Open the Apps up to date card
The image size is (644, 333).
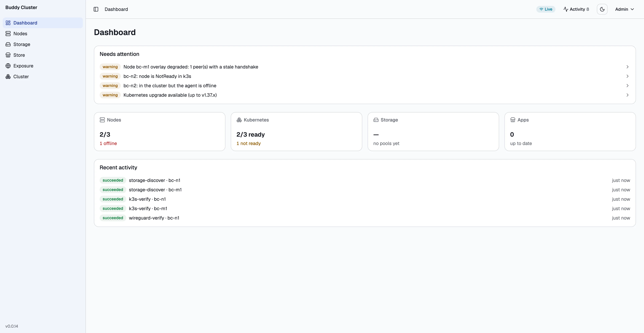pos(570,132)
